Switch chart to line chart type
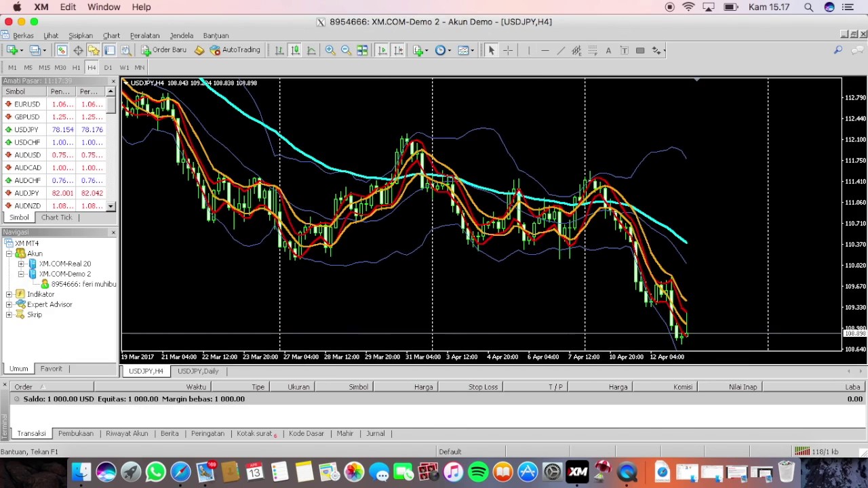The image size is (868, 488). point(311,50)
